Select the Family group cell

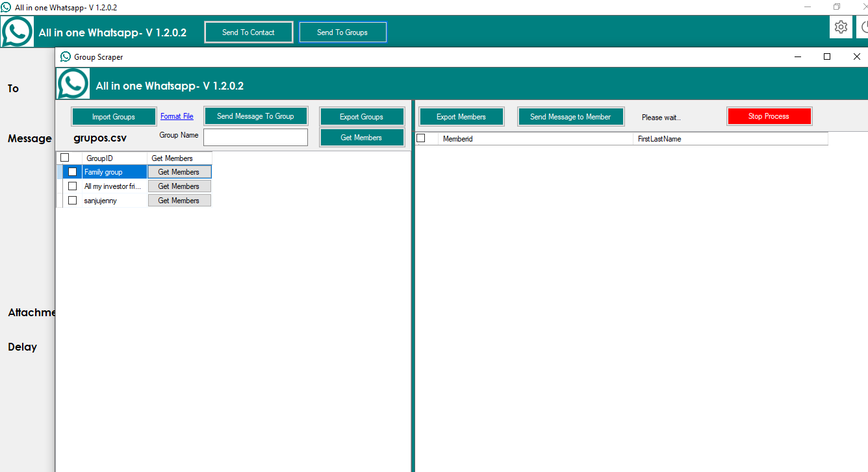114,172
